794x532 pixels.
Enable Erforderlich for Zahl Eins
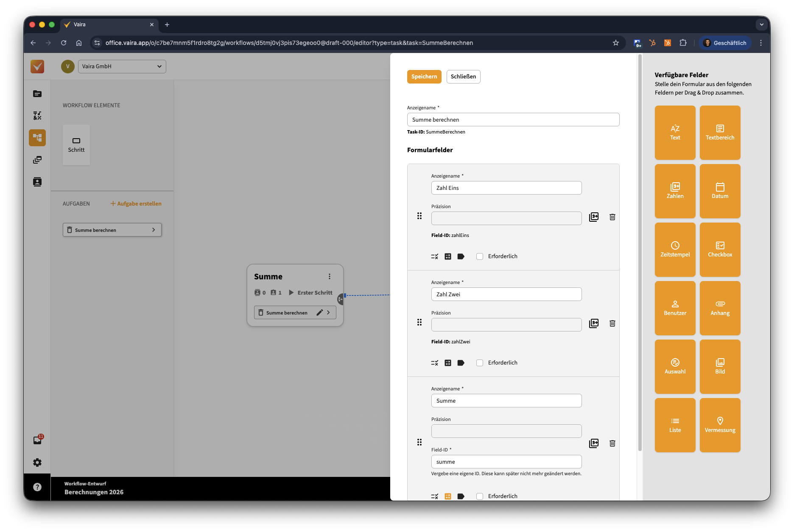(x=480, y=256)
